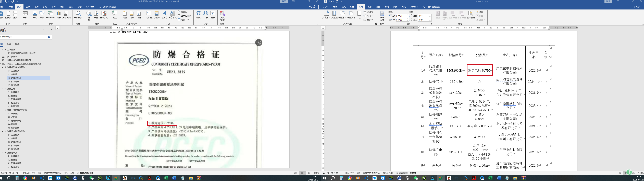Click 登录 sign-in button in 技术文件 window

(284, 2)
